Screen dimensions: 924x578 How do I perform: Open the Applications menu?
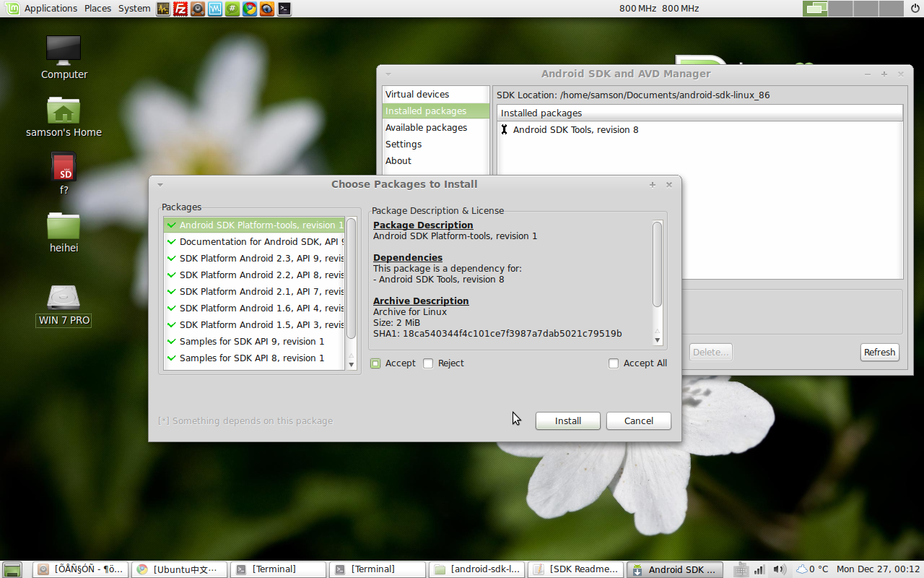(x=51, y=9)
